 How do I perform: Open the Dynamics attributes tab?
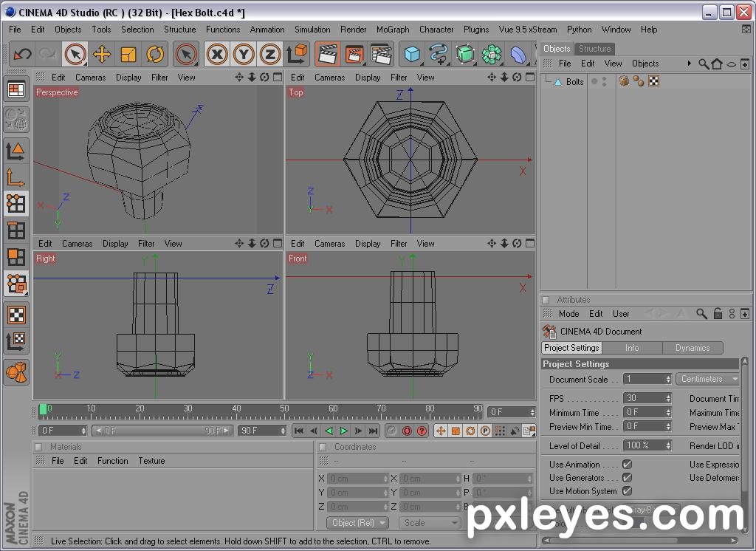click(693, 348)
